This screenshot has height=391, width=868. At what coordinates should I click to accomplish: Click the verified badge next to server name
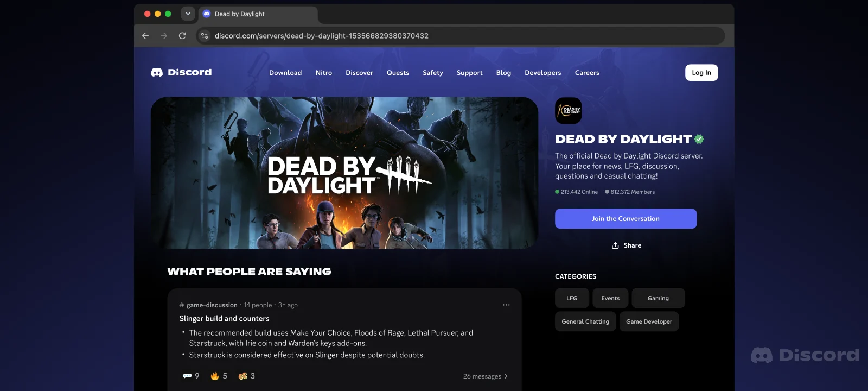699,139
